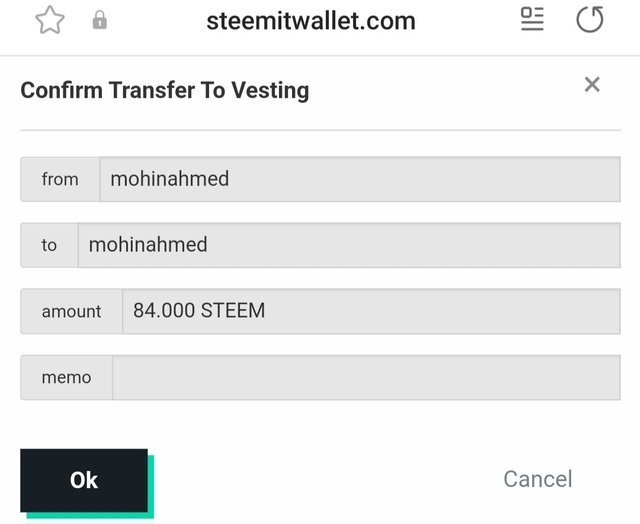Viewport: 640px width, 524px height.
Task: Select the to account input field
Action: click(x=348, y=245)
